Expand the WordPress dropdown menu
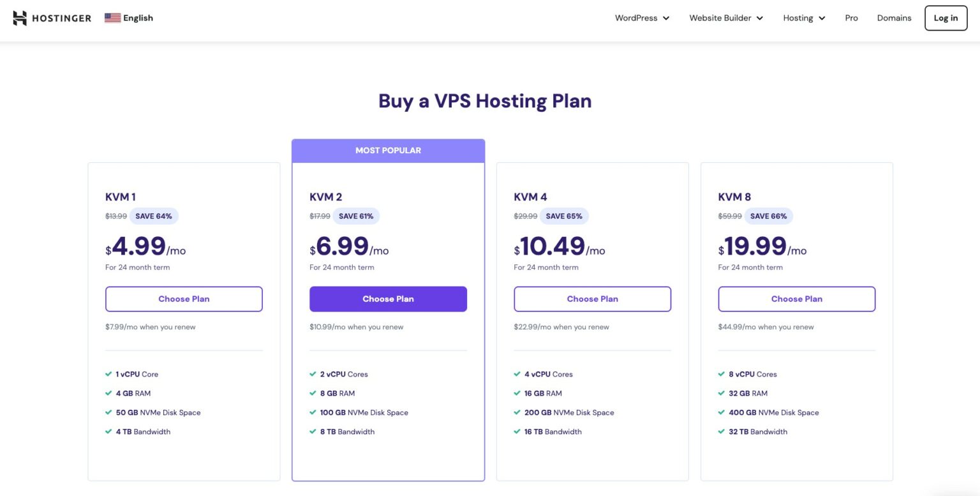Image resolution: width=980 pixels, height=496 pixels. 642,18
